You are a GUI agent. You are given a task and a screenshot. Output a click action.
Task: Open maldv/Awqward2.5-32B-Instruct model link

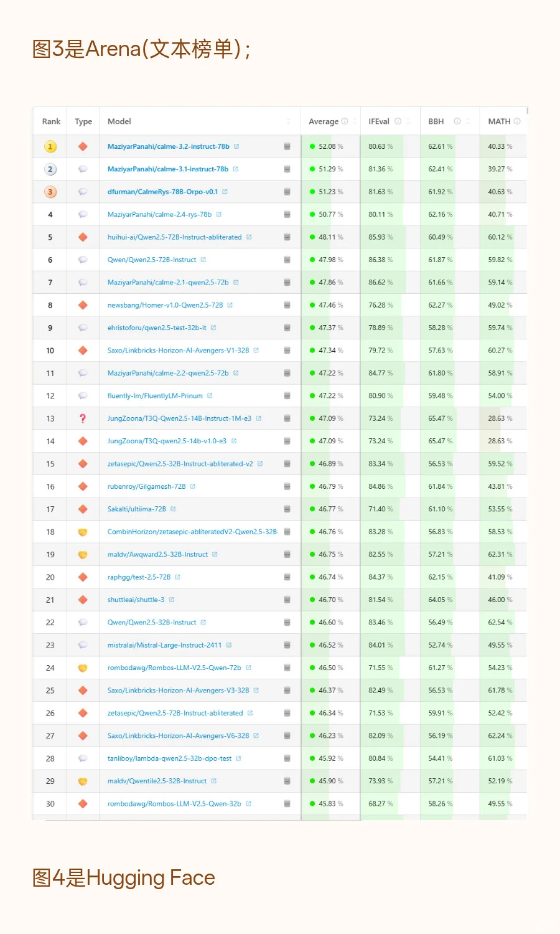[158, 554]
